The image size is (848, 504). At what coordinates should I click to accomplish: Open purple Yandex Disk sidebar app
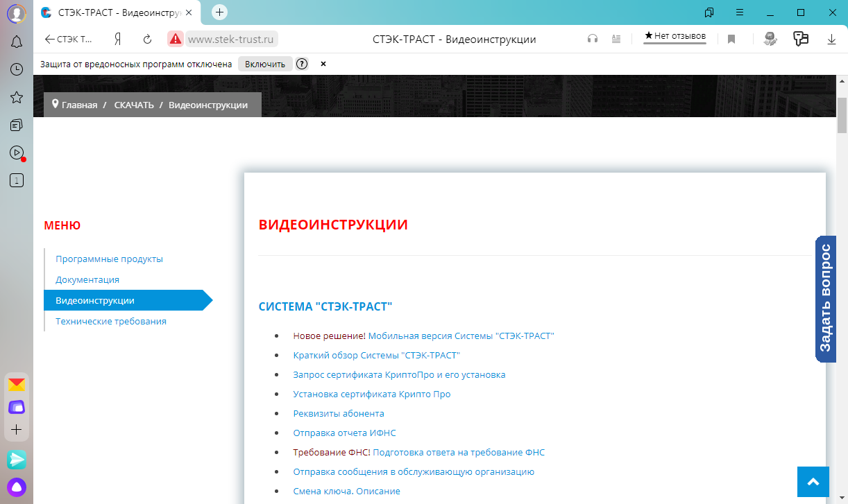17,407
